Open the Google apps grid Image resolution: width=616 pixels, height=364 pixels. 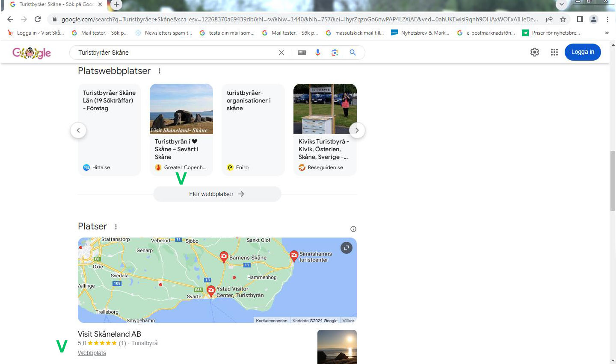point(554,52)
